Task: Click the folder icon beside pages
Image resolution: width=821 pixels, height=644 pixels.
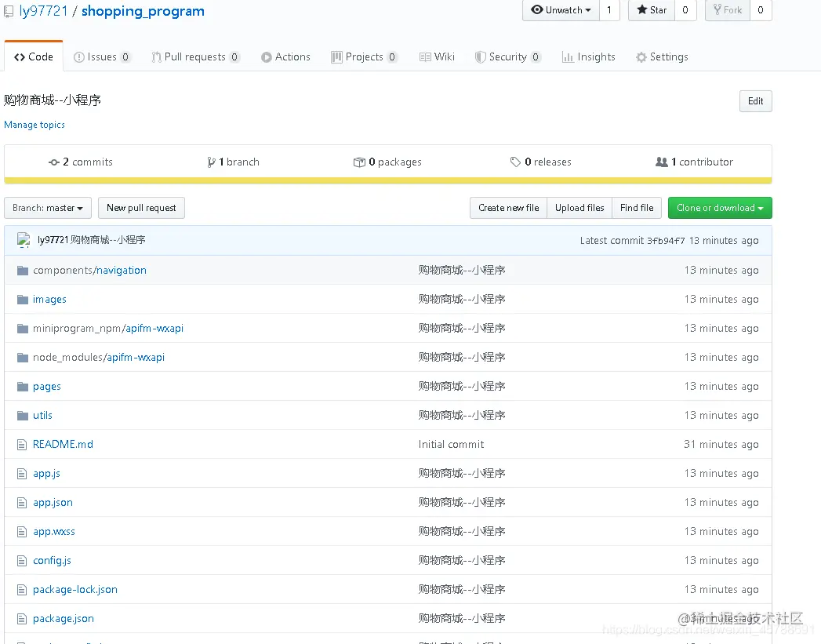Action: coord(23,387)
